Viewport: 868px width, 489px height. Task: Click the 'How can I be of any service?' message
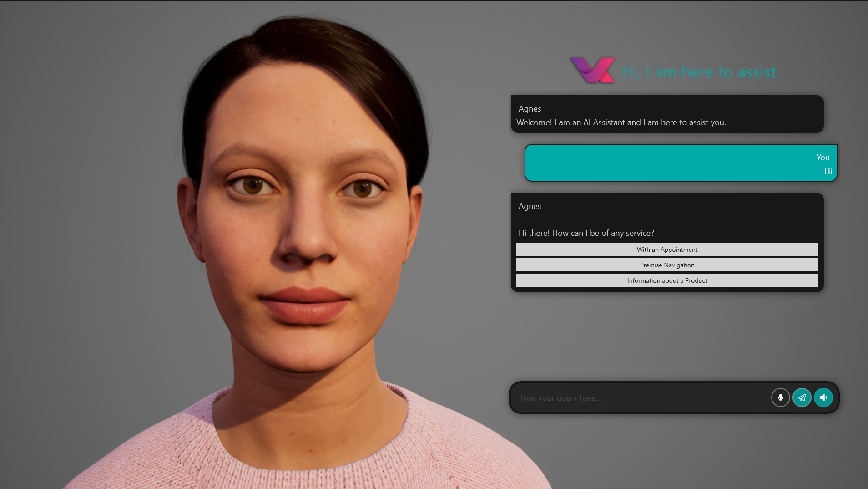(x=586, y=233)
